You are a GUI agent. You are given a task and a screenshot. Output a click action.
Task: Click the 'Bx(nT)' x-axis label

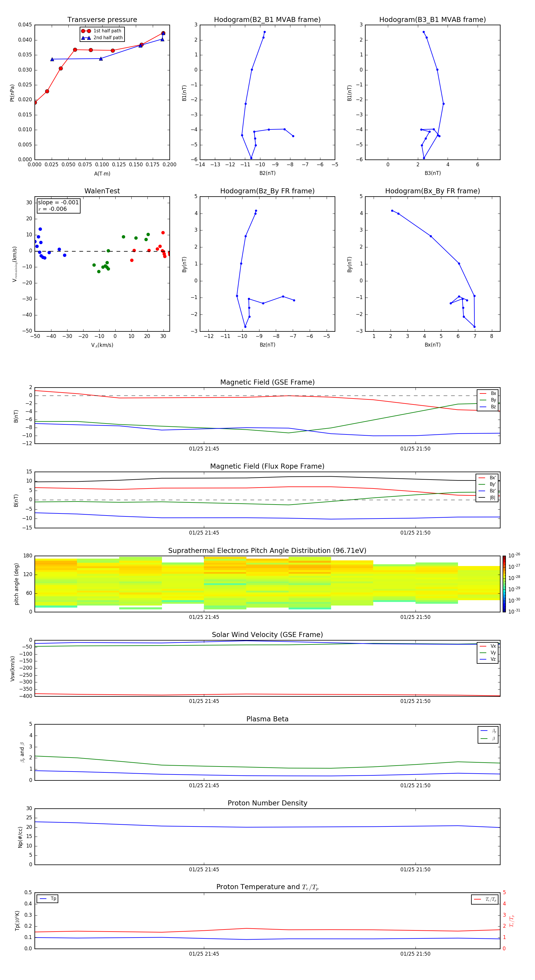[x=432, y=345]
